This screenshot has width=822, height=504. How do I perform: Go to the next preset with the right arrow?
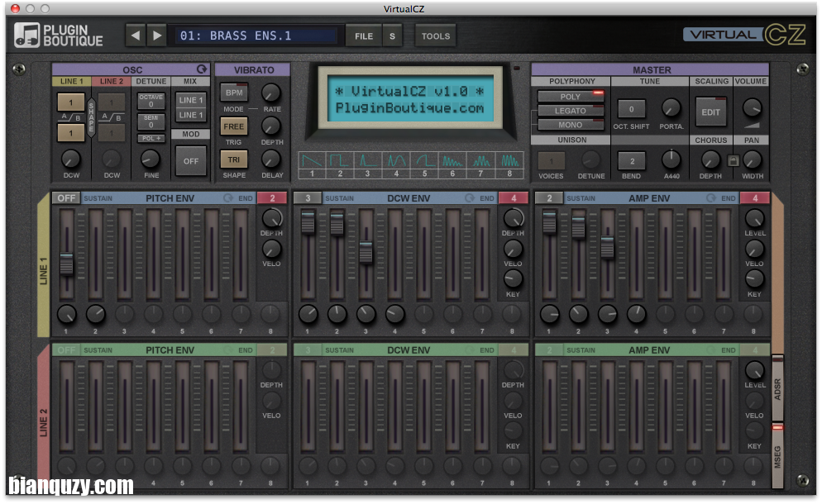pos(157,36)
